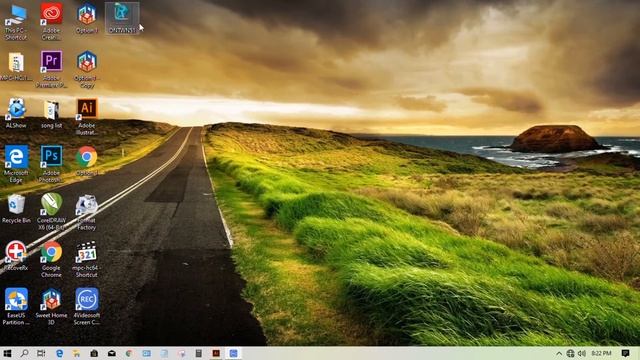The image size is (640, 360).
Task: Open Microsoft Store from the taskbar
Action: 94,353
